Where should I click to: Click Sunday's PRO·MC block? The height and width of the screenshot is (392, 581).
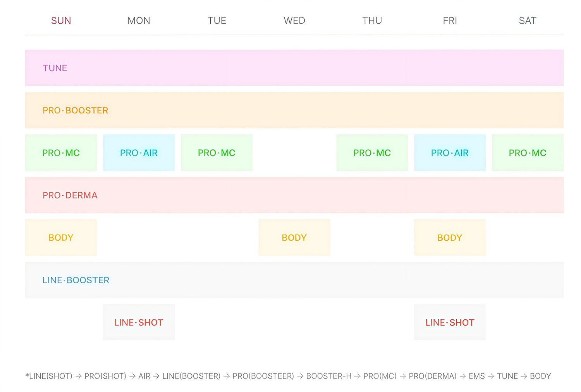point(61,153)
